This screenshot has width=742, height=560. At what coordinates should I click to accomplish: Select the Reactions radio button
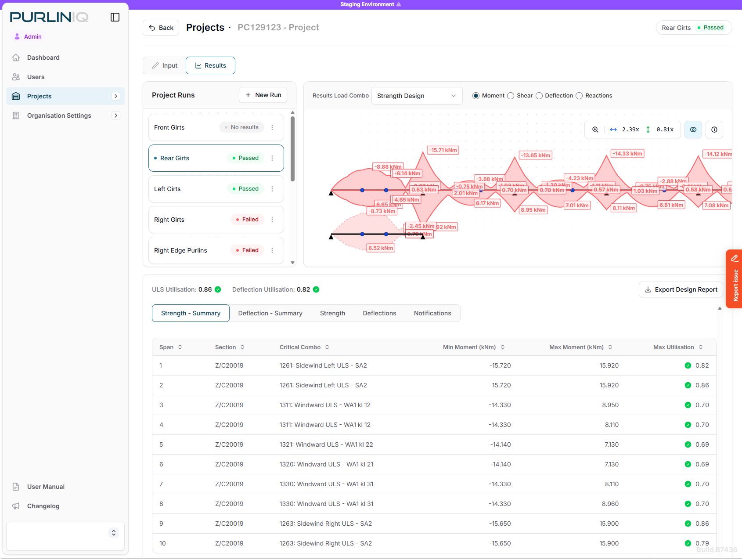pos(579,96)
